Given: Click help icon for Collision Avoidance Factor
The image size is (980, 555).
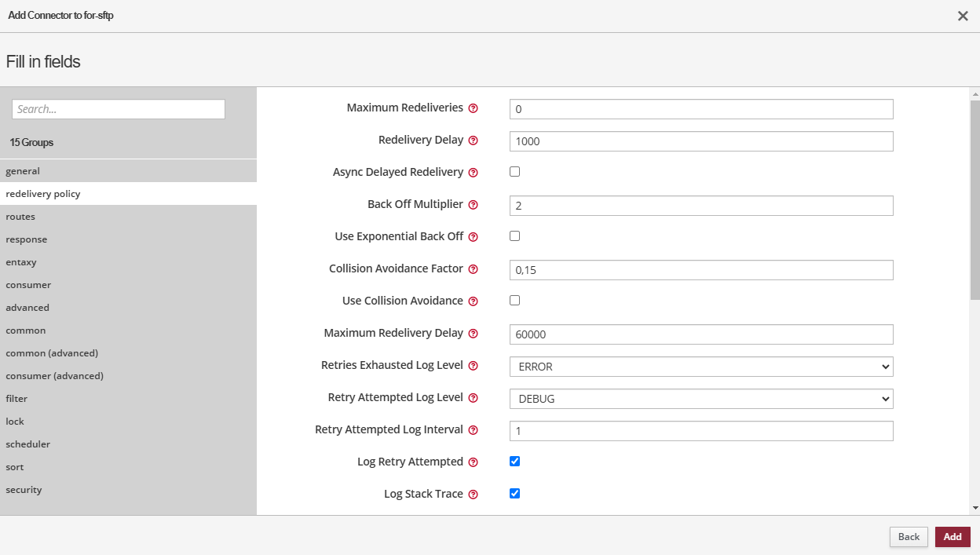Looking at the screenshot, I should [473, 269].
